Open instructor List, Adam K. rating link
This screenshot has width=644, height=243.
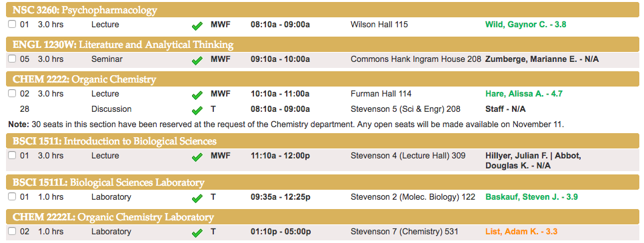[521, 232]
